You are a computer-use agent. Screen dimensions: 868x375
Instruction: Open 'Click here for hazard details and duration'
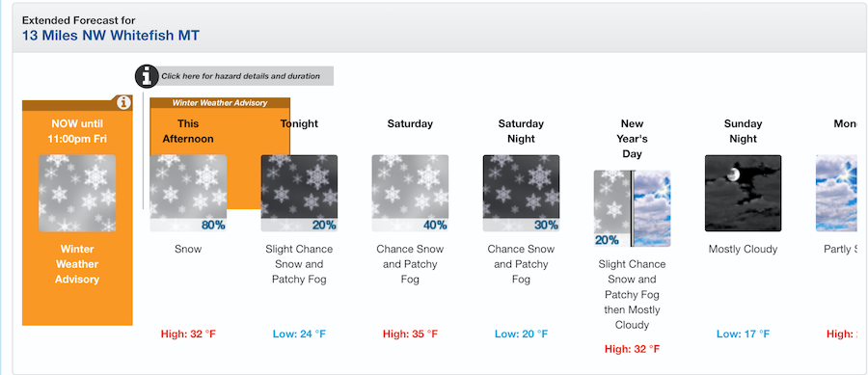point(241,76)
